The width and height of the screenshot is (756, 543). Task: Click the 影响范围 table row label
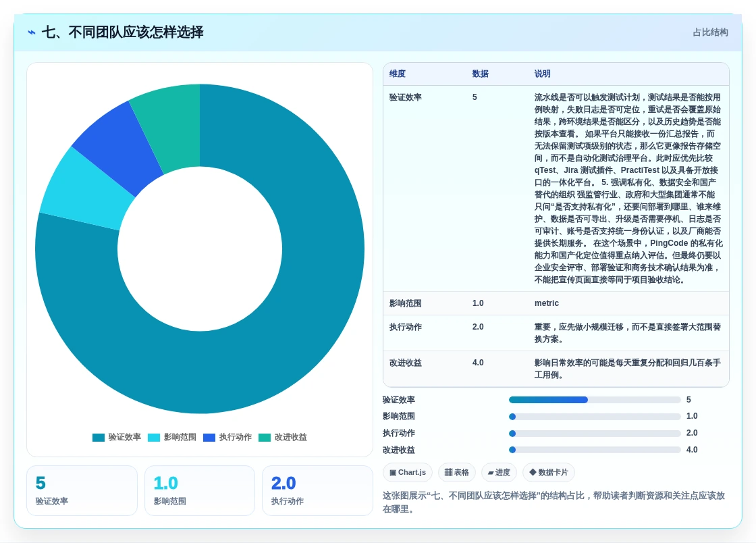coord(406,303)
